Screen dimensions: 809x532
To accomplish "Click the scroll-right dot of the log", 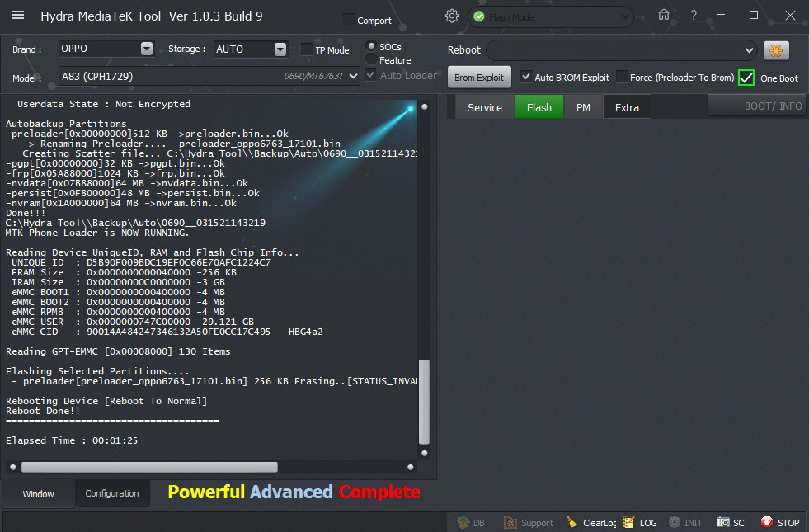I will click(x=410, y=467).
